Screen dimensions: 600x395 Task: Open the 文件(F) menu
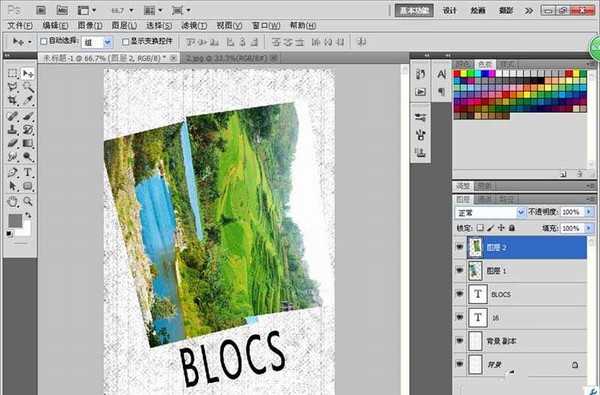tap(20, 26)
